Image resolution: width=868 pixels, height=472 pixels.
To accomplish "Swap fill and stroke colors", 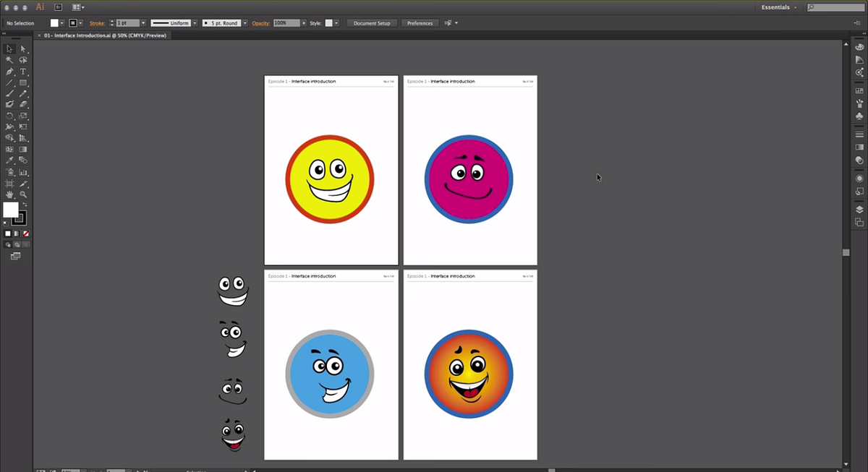I will (24, 205).
